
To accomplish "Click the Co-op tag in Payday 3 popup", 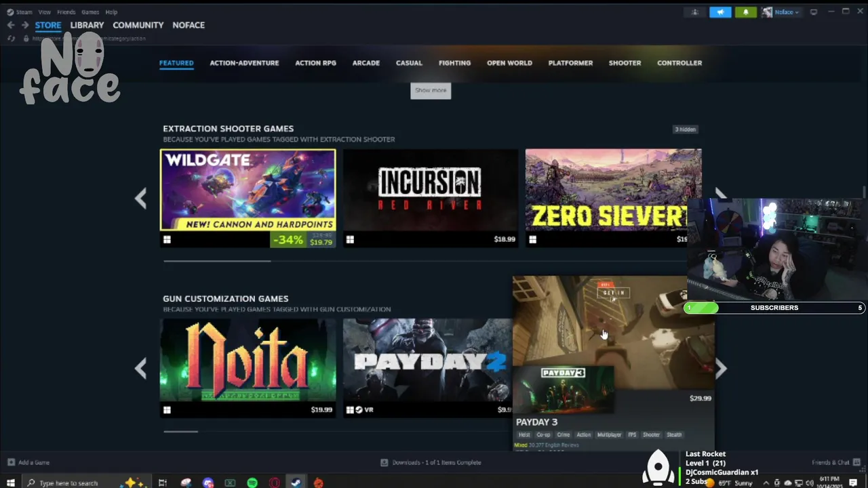I will point(543,435).
